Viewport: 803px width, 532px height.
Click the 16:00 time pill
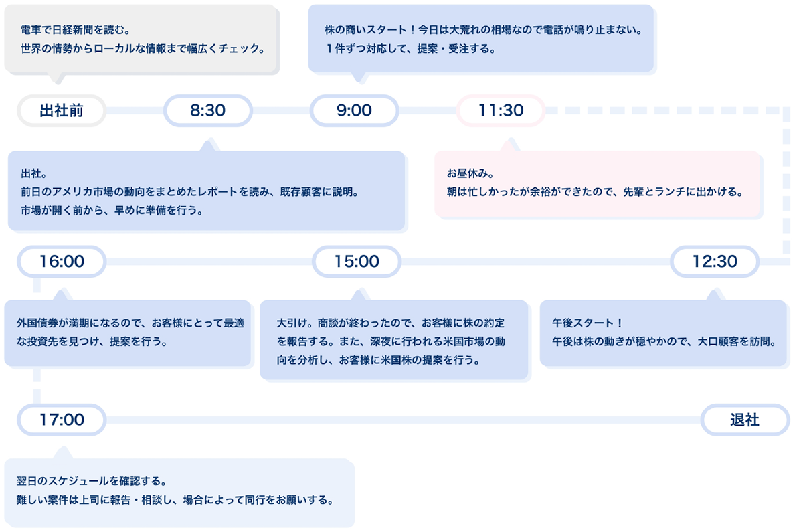coord(62,262)
